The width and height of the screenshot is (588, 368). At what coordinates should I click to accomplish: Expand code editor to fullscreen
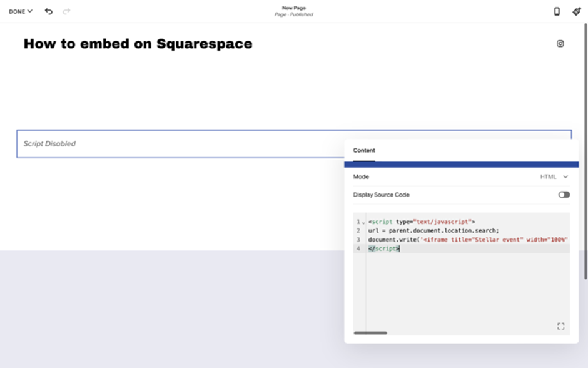(560, 326)
